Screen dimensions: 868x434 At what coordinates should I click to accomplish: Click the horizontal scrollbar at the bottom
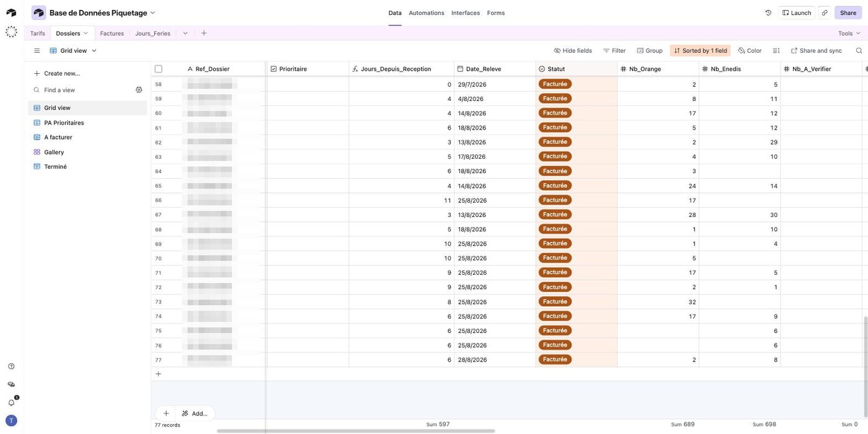356,431
